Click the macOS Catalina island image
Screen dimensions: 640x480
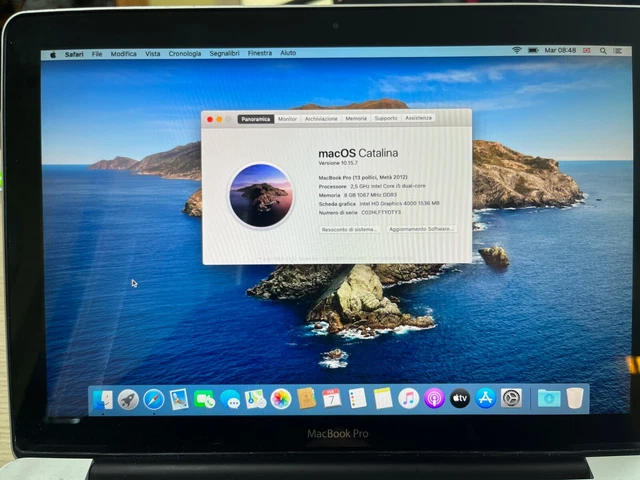pyautogui.click(x=261, y=196)
